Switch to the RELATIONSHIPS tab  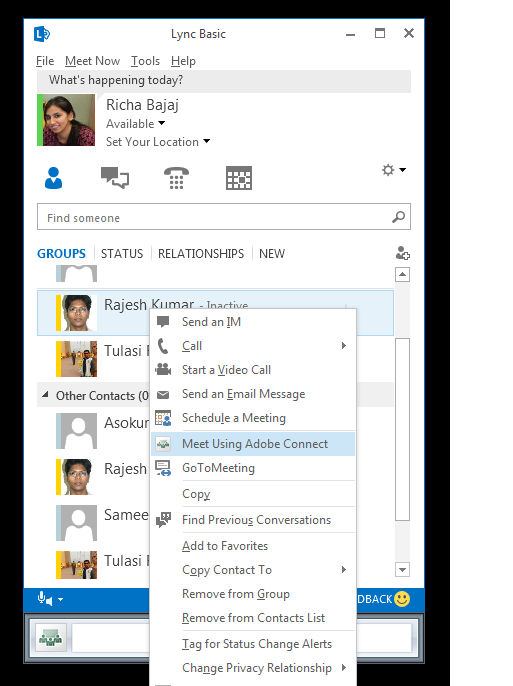tap(201, 254)
